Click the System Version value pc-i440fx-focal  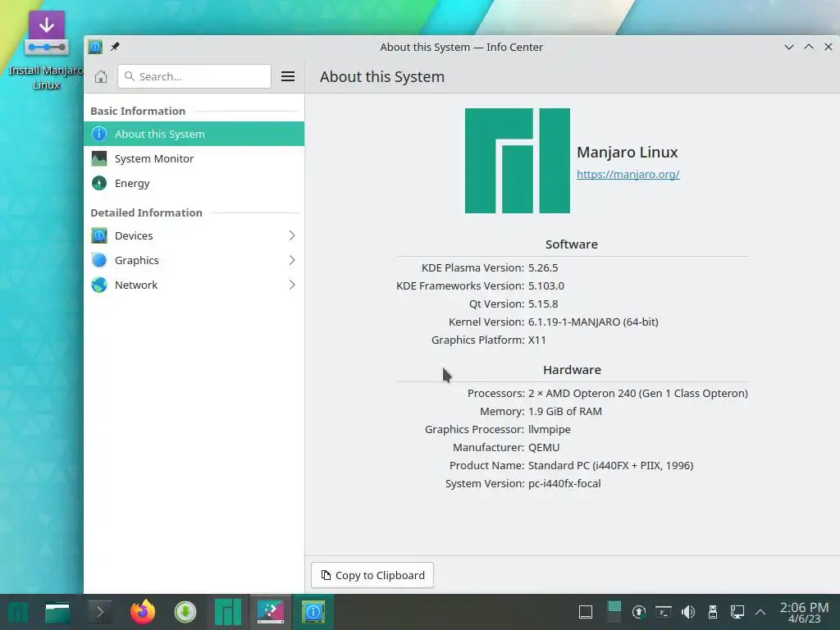coord(564,484)
